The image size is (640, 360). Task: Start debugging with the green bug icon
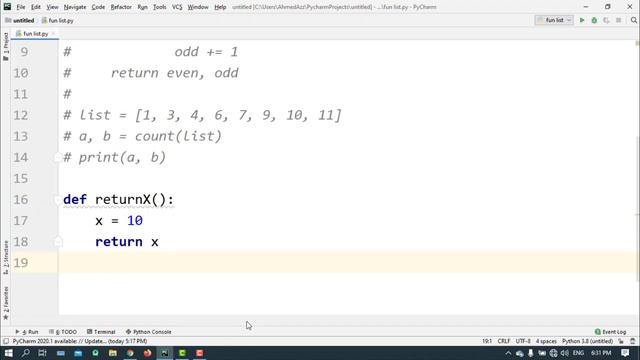tap(594, 20)
